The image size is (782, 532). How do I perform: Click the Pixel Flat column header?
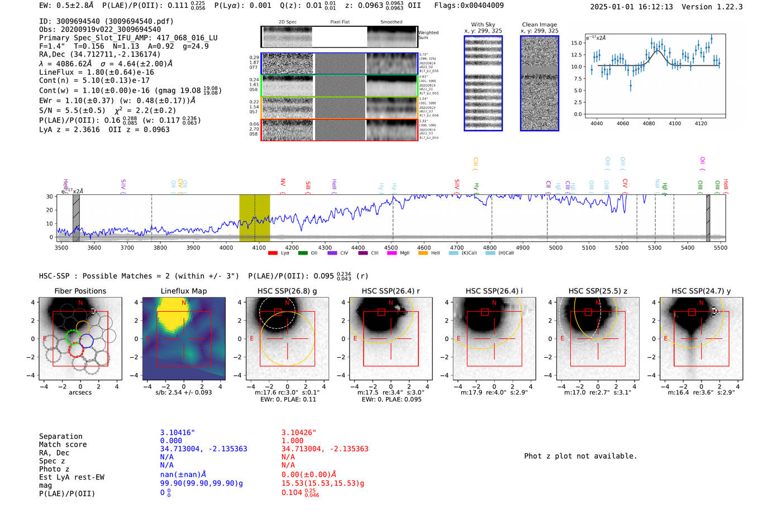340,22
